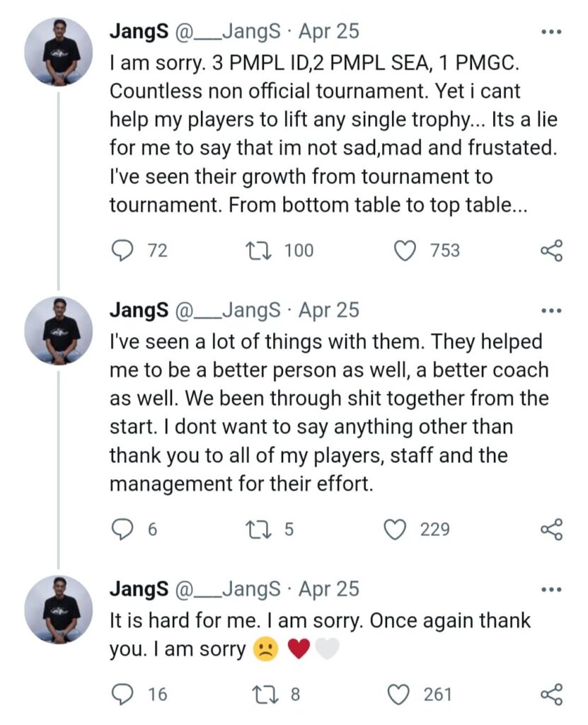This screenshot has height=725, width=588.
Task: Reply to the tweet with 16 comments
Action: tap(123, 695)
